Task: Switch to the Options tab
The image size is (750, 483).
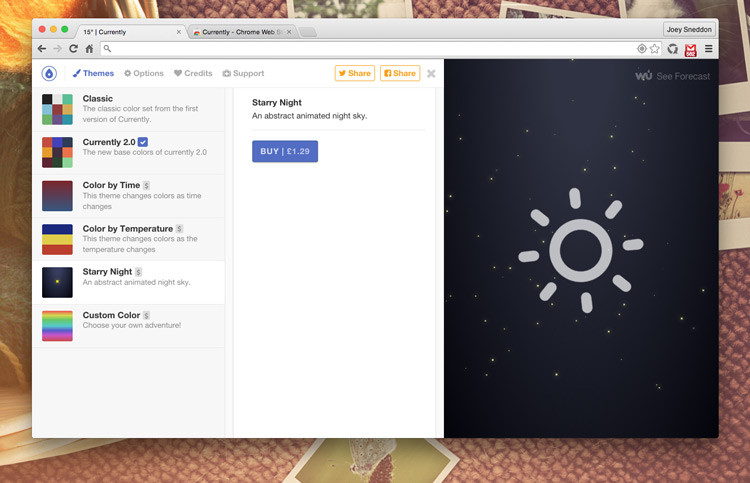Action: 143,73
